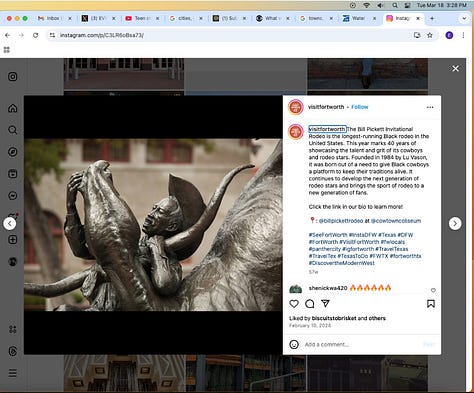This screenshot has width=474, height=393.
Task: Go to the previous post with the left arrow
Action: click(x=10, y=223)
